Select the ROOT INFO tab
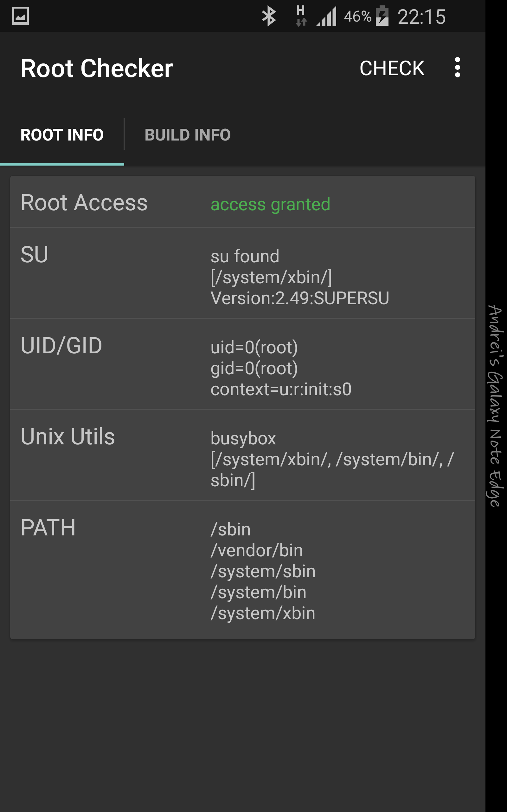 point(62,135)
